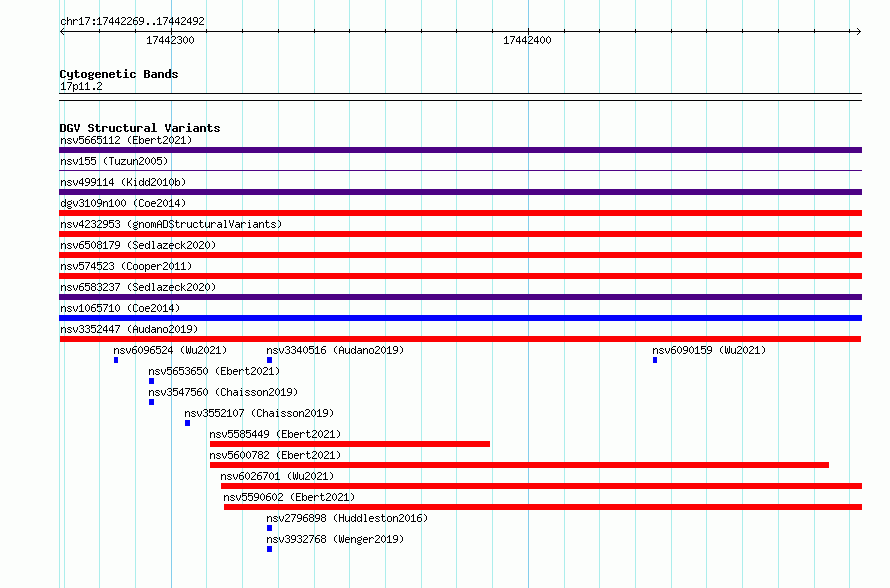This screenshot has height=588, width=890.
Task: Click the right arrow of the ruler
Action: click(x=858, y=32)
